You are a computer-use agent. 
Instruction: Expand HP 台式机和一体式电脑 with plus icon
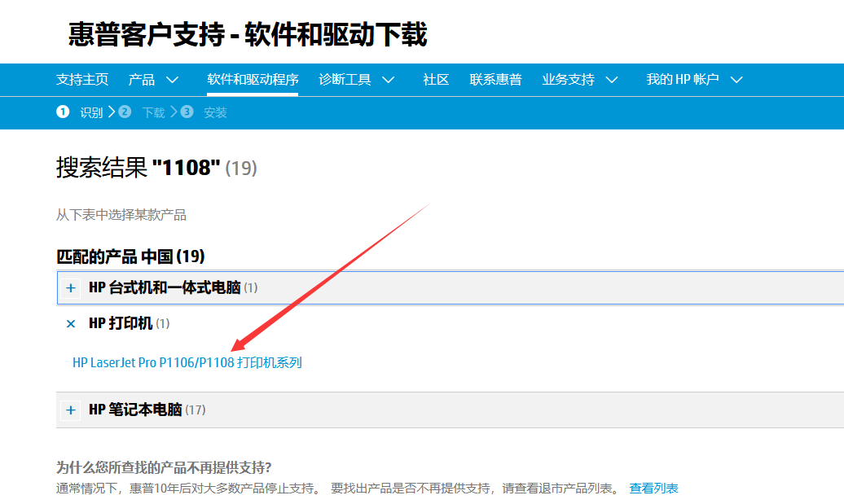point(71,288)
